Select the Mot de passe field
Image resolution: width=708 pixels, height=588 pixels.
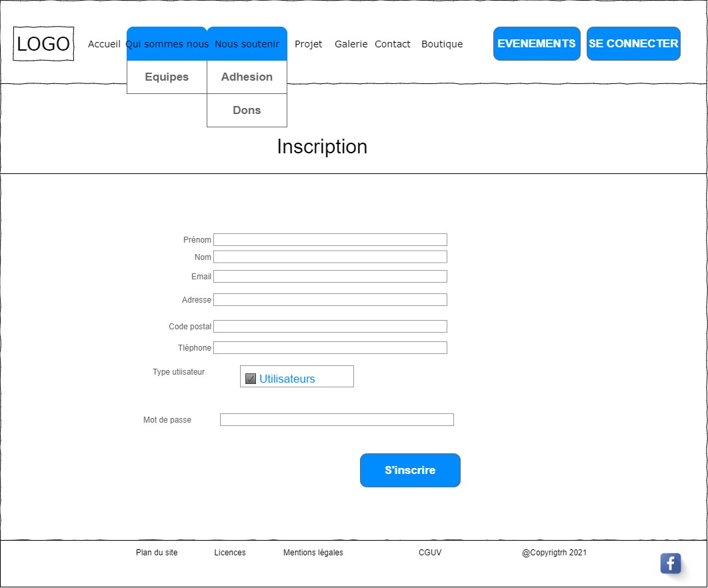pos(337,420)
